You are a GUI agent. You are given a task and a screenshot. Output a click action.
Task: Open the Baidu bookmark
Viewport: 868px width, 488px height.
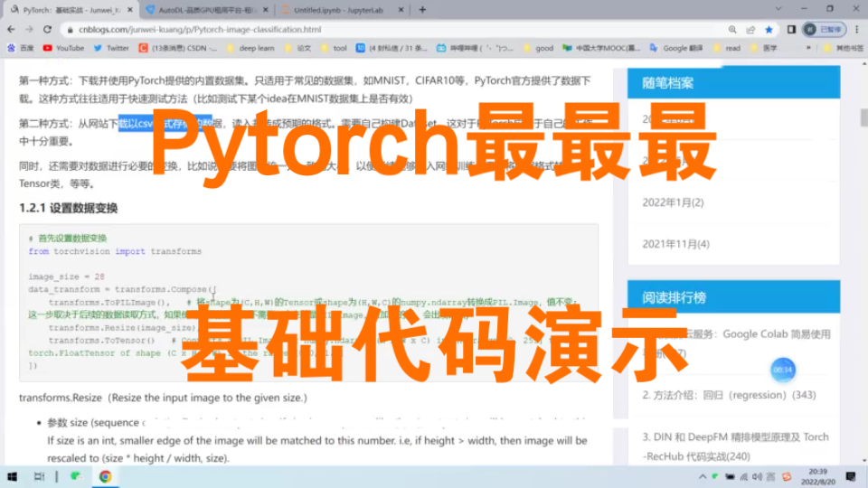(x=21, y=48)
